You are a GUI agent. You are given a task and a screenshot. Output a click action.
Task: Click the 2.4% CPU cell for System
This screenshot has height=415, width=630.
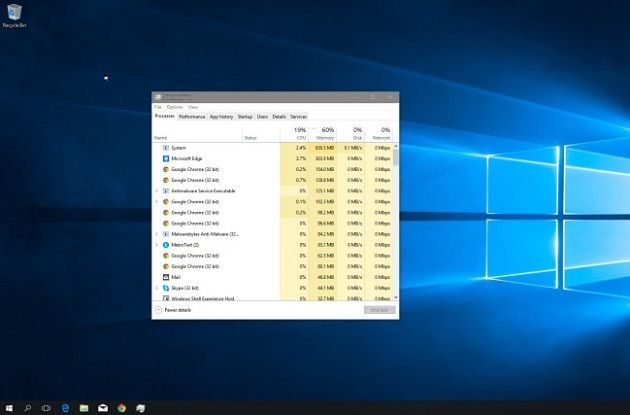(x=294, y=148)
